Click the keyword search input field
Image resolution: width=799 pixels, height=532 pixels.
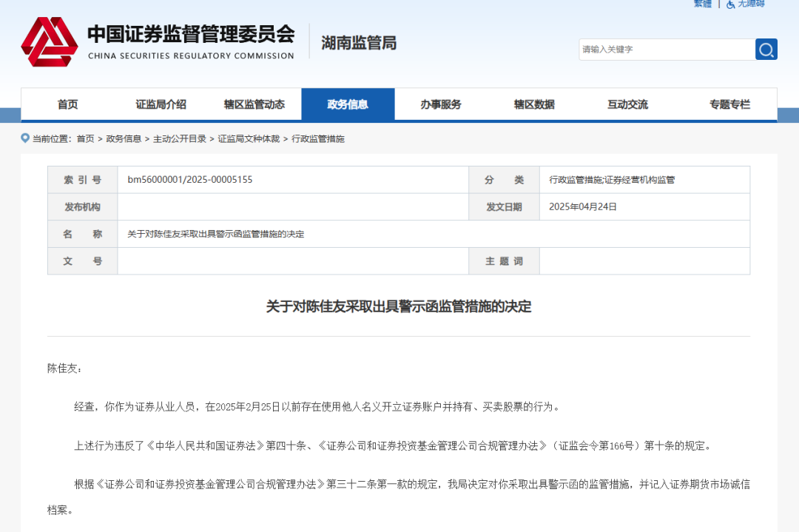[x=666, y=50]
